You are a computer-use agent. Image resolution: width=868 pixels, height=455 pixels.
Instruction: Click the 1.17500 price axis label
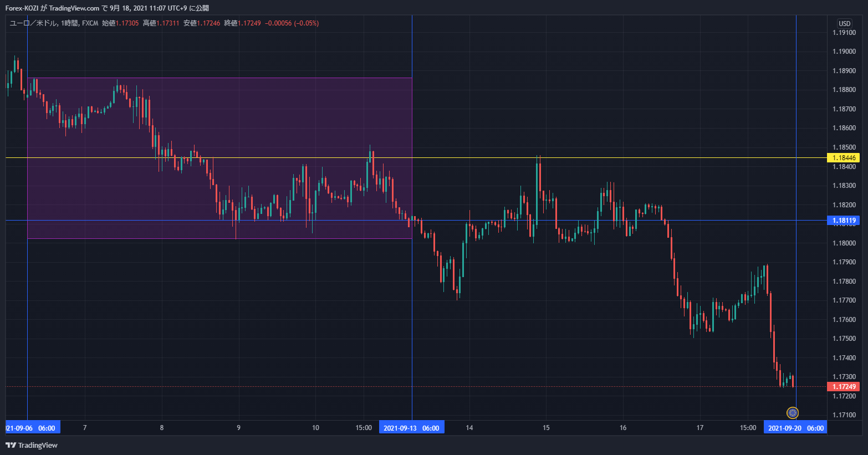click(844, 339)
